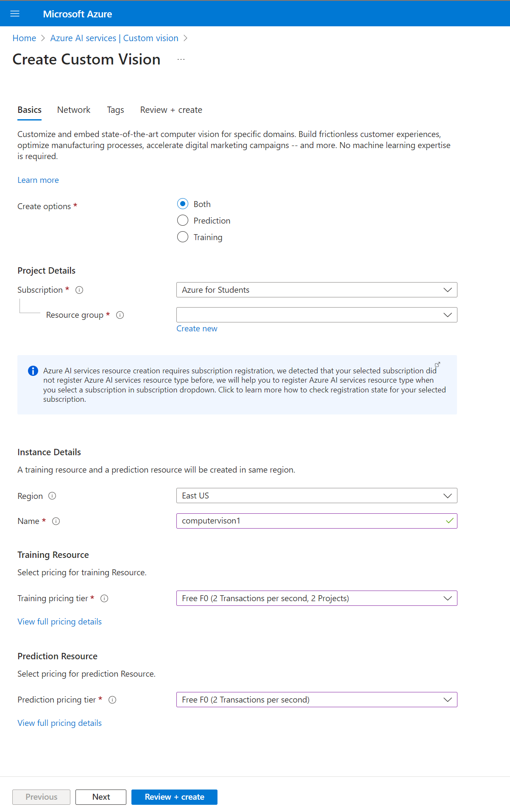Click the Region info icon
This screenshot has width=510, height=812.
(52, 496)
